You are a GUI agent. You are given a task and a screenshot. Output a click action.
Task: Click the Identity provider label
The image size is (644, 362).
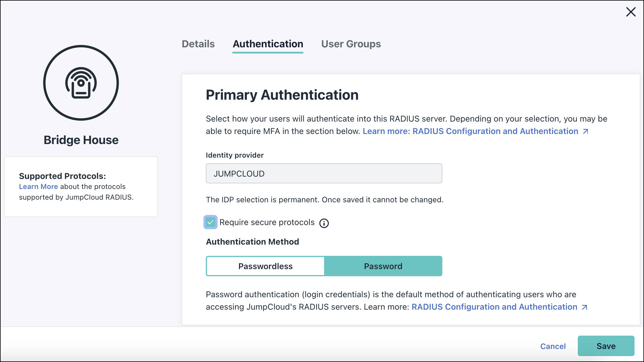[x=235, y=155]
